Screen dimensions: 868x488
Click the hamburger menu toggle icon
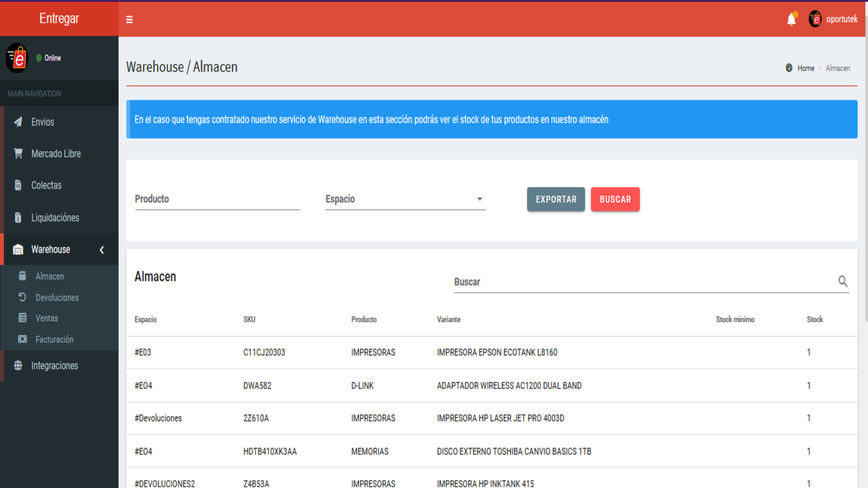click(x=129, y=20)
